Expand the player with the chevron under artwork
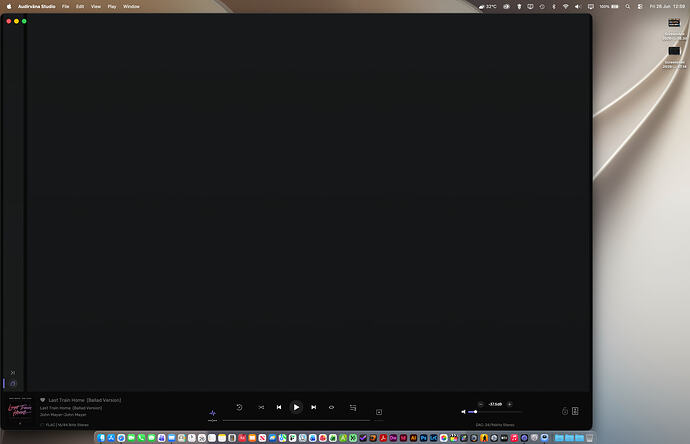 click(x=20, y=424)
